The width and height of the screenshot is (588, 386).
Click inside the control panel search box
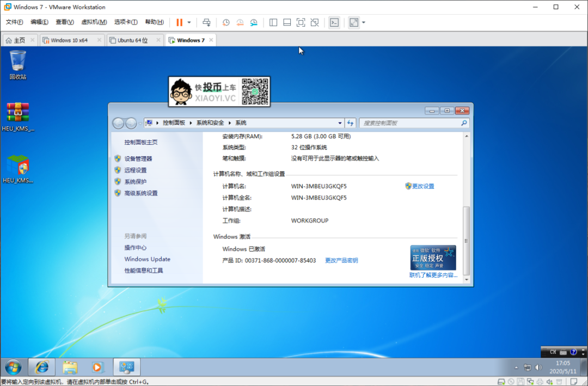[x=414, y=122]
